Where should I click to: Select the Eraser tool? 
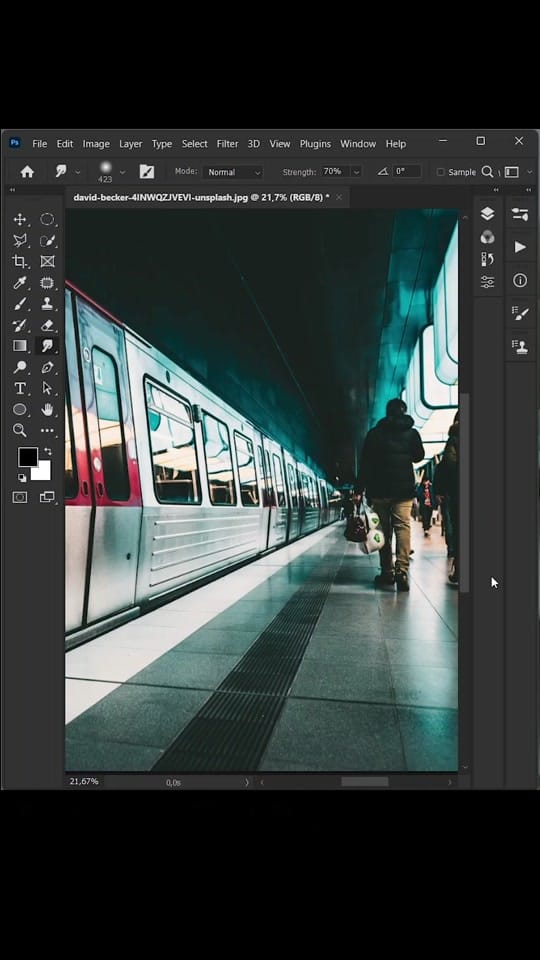click(47, 325)
